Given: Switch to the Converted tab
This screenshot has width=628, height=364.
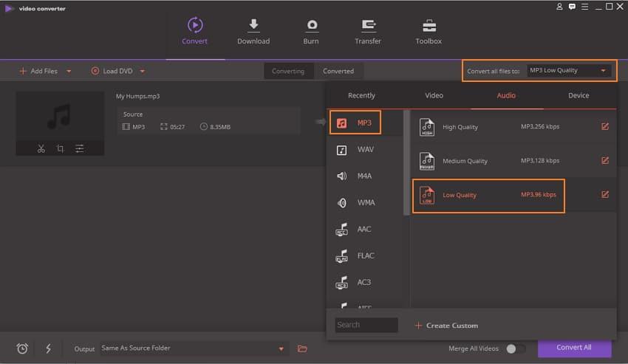Looking at the screenshot, I should click(x=338, y=71).
